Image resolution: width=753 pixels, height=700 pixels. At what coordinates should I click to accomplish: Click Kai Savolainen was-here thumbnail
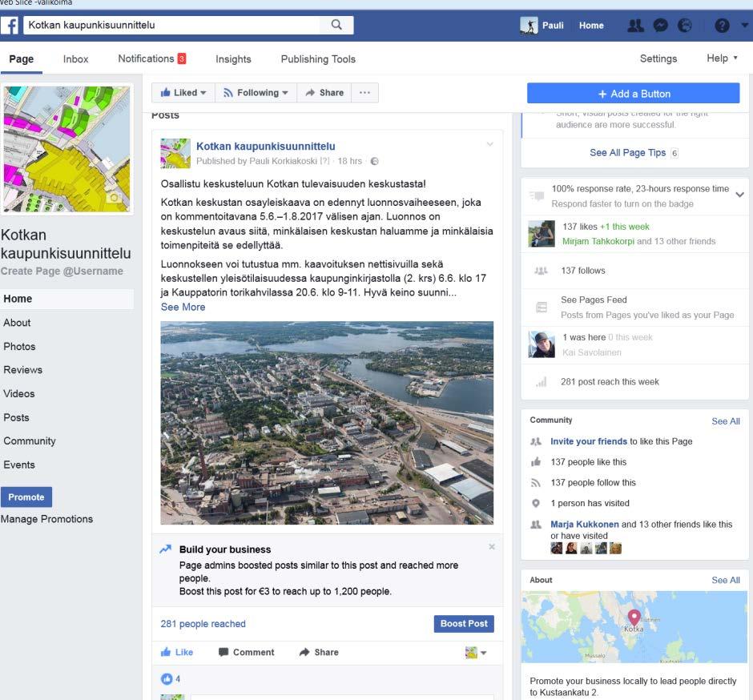tap(542, 344)
